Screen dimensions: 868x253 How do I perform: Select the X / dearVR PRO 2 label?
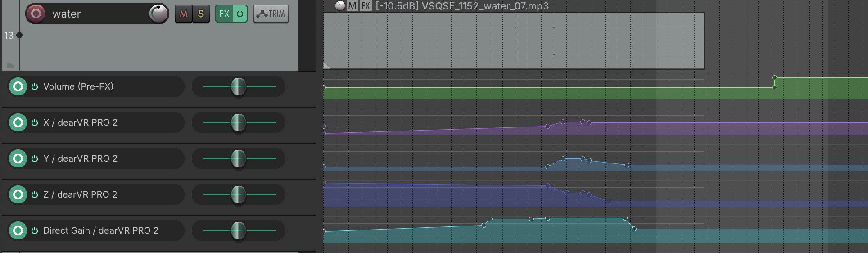(x=80, y=122)
